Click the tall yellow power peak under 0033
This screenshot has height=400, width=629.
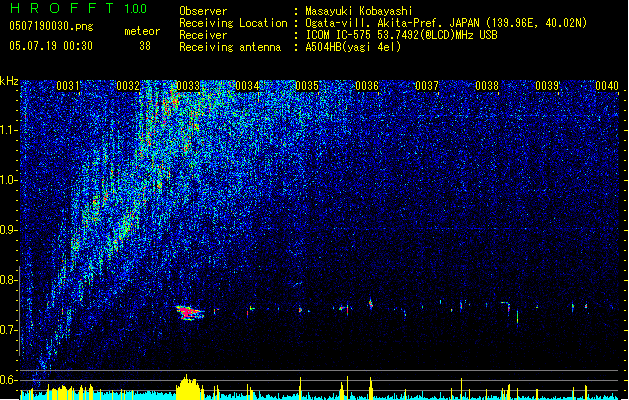pyautogui.click(x=189, y=386)
